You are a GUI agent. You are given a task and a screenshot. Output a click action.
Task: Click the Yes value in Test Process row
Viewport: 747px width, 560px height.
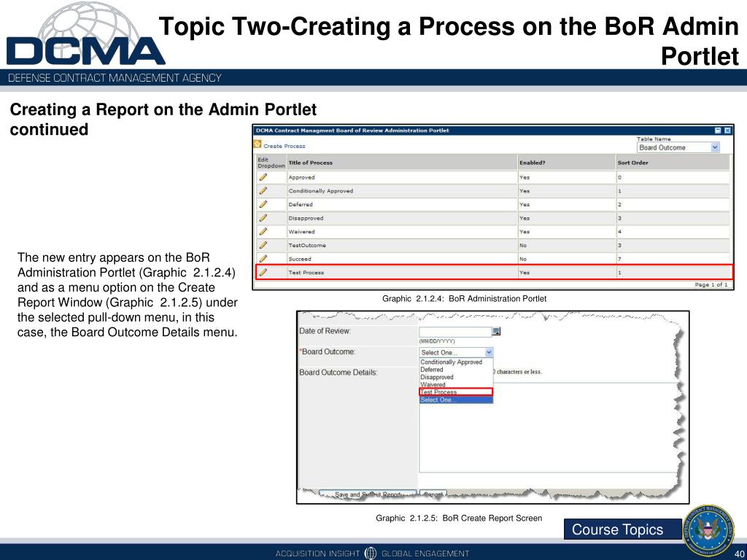(525, 273)
